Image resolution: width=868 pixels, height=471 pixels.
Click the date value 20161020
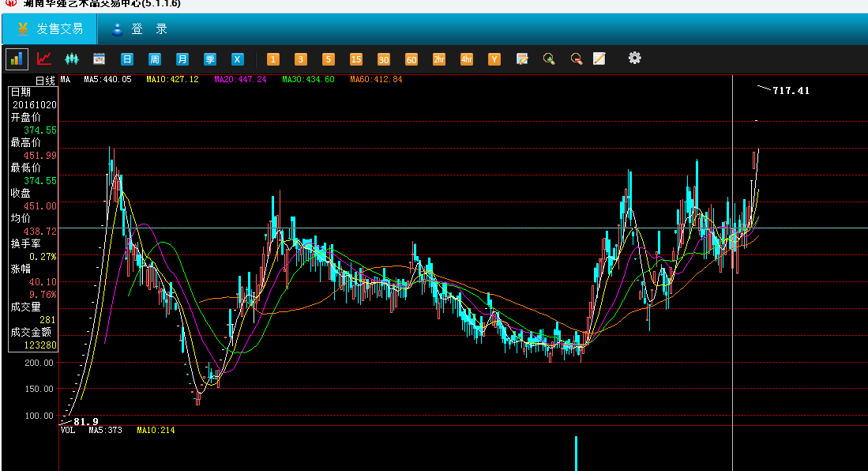pyautogui.click(x=34, y=105)
